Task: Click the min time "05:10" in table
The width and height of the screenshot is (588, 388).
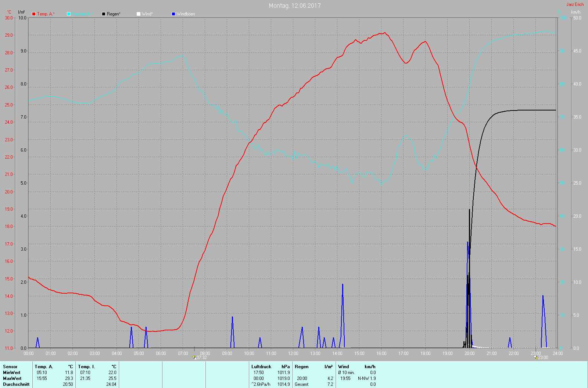Action: click(x=42, y=373)
